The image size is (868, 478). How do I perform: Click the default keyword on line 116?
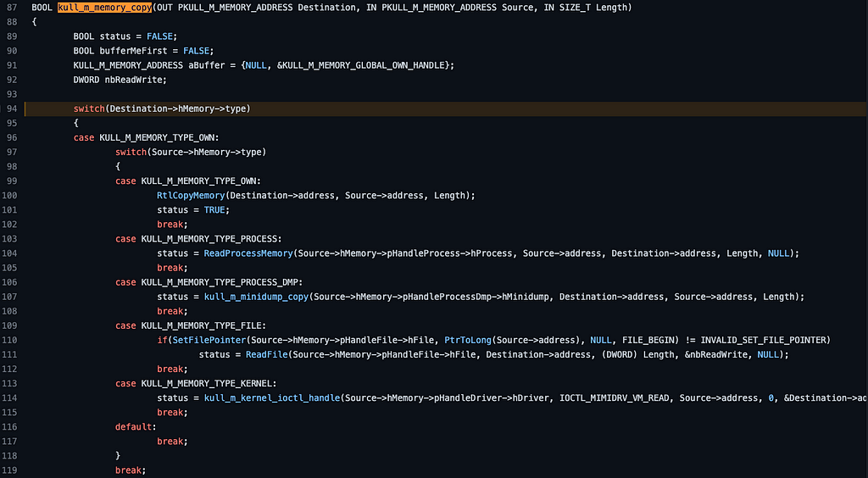(133, 426)
